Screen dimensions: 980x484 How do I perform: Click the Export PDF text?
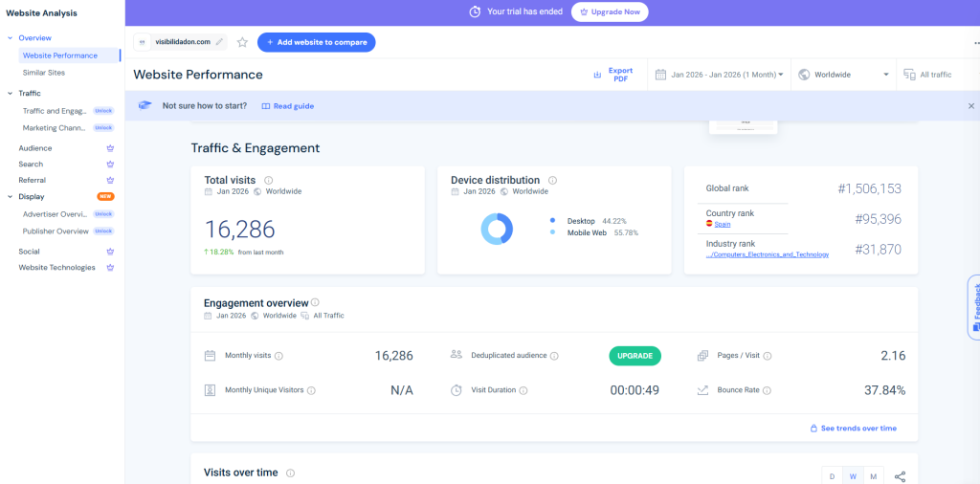[x=620, y=75]
